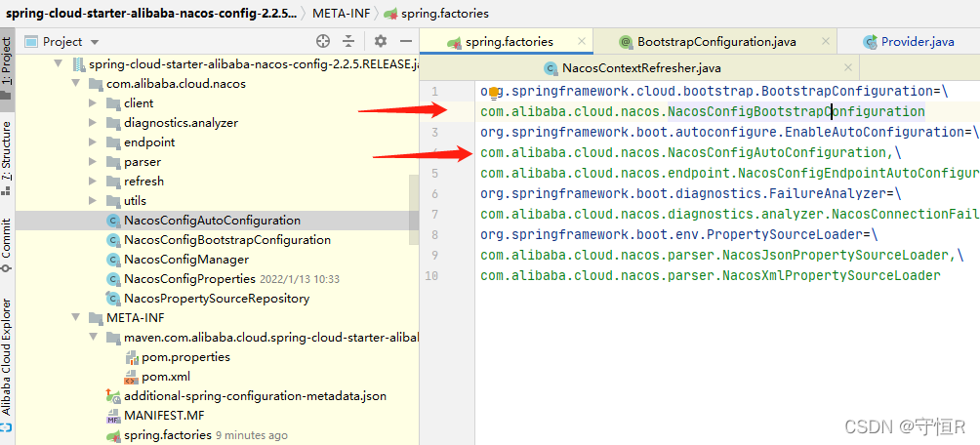Viewport: 980px width, 445px height.
Task: Open the 1: Project tool window
Action: (x=7, y=67)
